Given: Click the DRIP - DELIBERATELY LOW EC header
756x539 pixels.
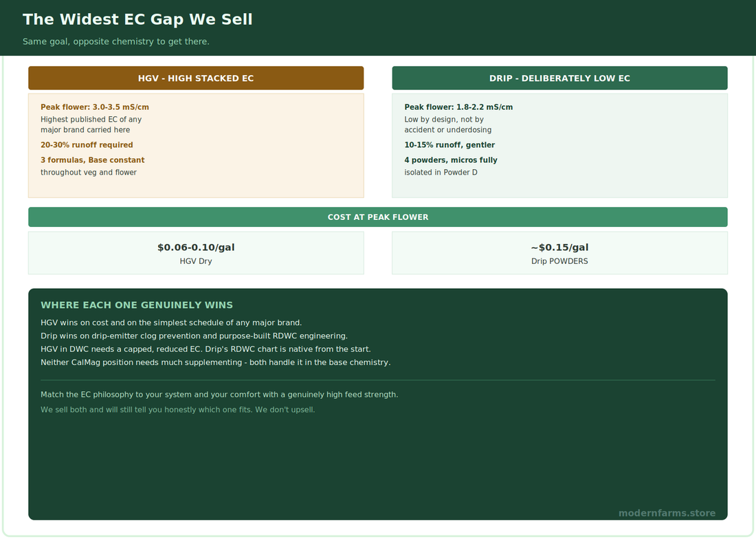Looking at the screenshot, I should (559, 78).
